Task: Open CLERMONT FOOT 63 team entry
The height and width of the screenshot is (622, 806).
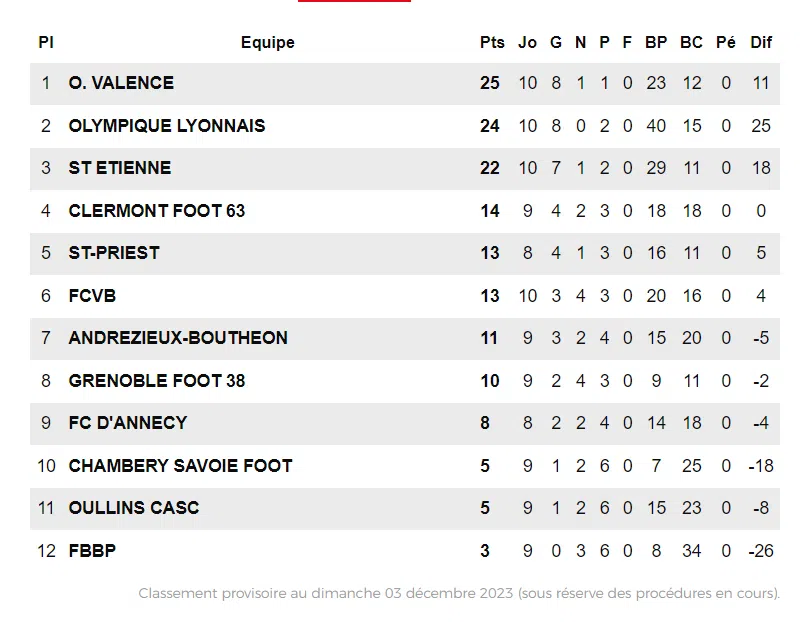Action: 157,211
